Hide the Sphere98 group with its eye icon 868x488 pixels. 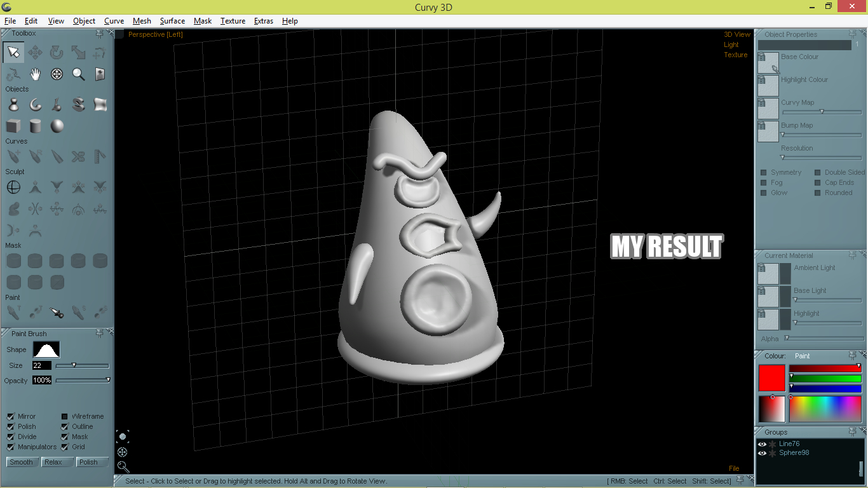point(762,453)
